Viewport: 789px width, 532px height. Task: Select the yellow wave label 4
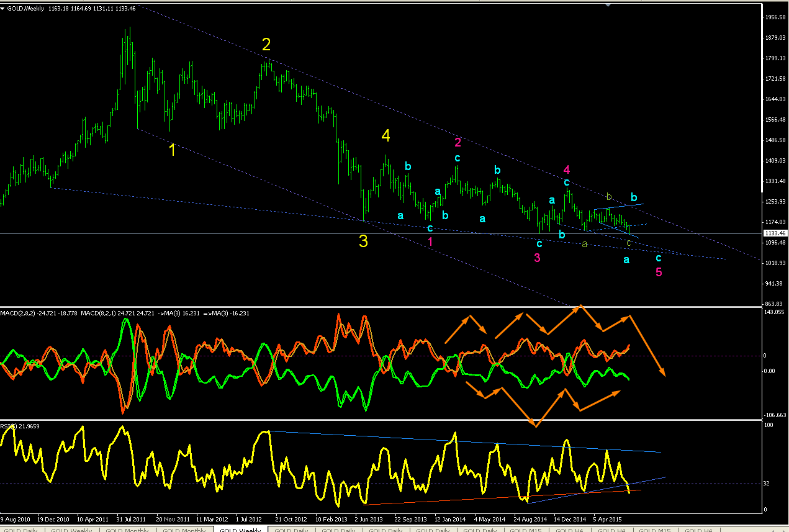pyautogui.click(x=386, y=135)
